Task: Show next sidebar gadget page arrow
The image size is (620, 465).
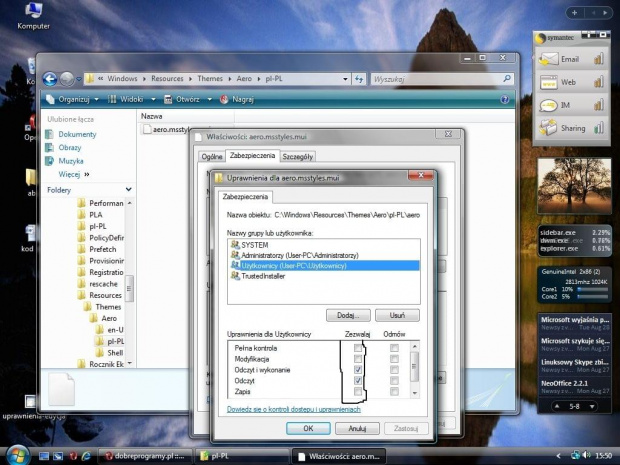Action: pyautogui.click(x=605, y=13)
